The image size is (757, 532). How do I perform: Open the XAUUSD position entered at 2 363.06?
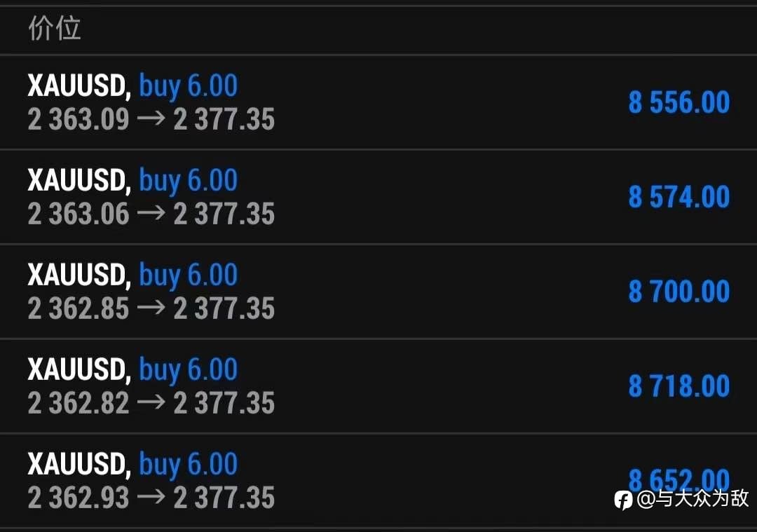378,197
